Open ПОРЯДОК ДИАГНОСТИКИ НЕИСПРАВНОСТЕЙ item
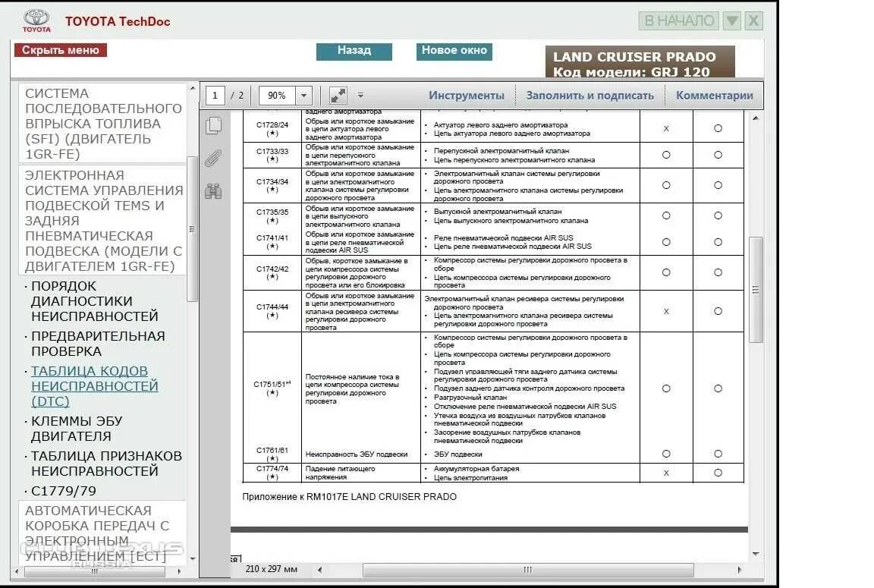 coord(95,301)
